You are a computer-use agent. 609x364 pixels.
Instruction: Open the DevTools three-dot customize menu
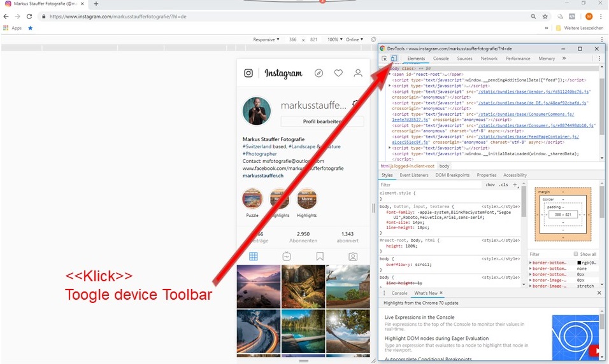click(x=599, y=58)
